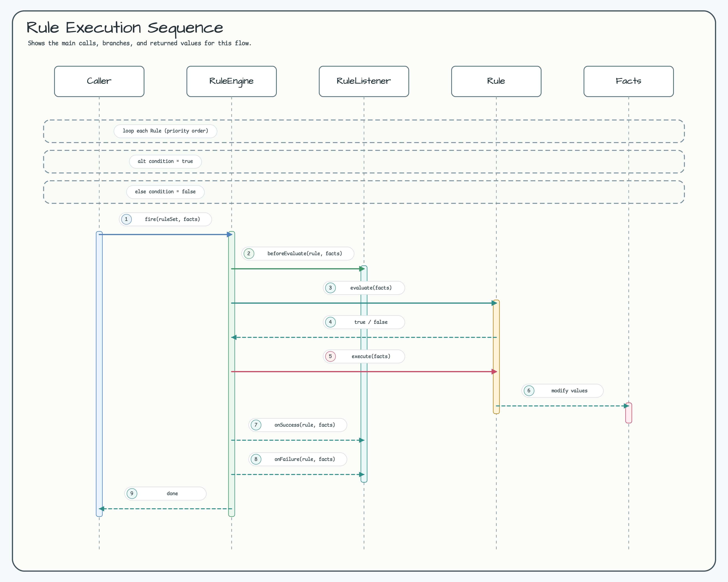
Task: Click the pink Facts activation bar
Action: click(x=629, y=413)
